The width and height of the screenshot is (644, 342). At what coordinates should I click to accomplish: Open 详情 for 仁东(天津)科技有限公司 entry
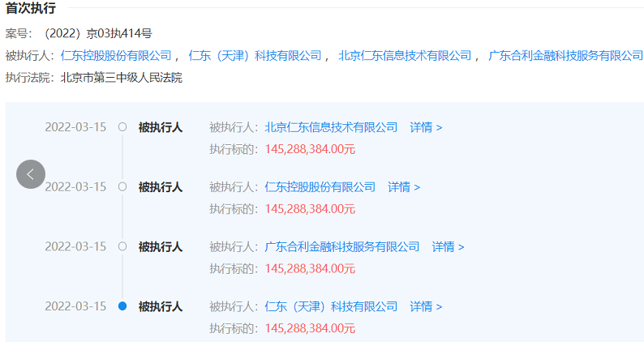[x=426, y=306]
